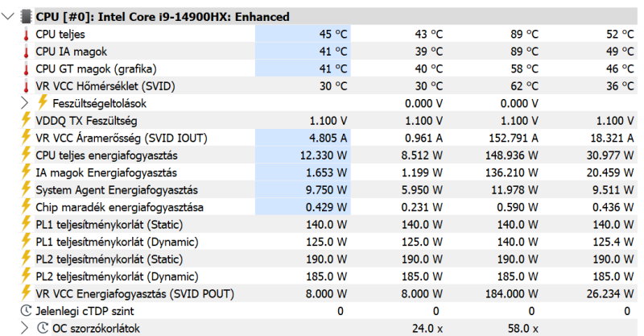This screenshot has width=644, height=336.
Task: Click the lightning icon beside Feszültségeltolások
Action: [43, 102]
